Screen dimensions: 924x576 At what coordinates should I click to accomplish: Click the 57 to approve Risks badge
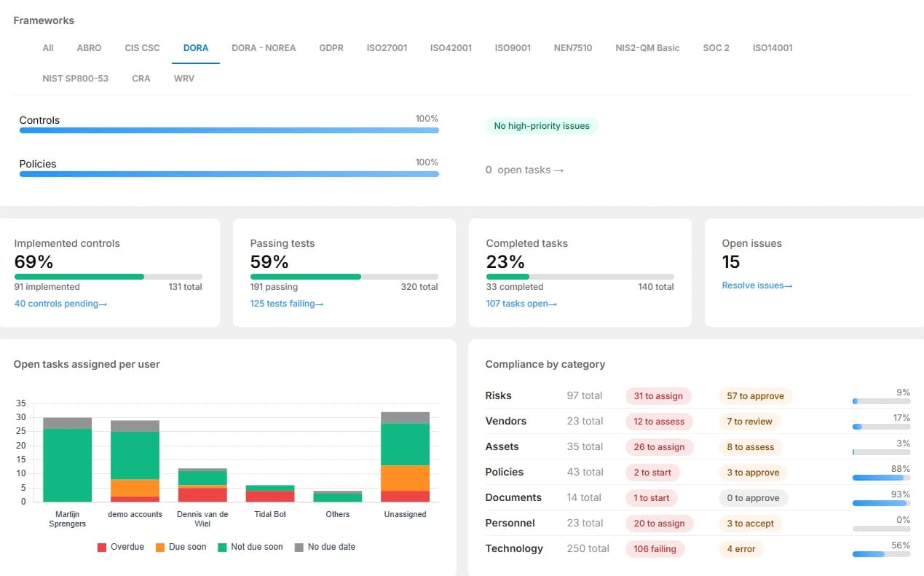755,396
